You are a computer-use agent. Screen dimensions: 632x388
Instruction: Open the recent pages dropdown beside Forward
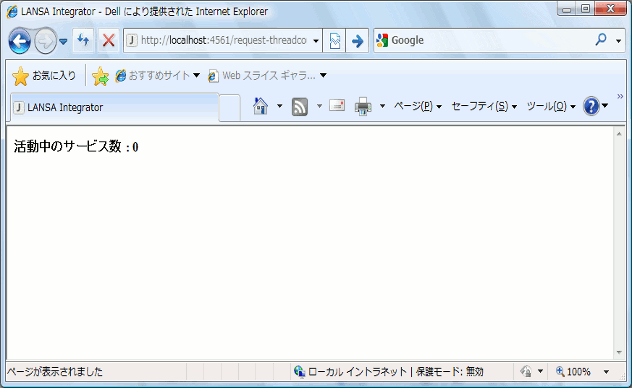(63, 41)
